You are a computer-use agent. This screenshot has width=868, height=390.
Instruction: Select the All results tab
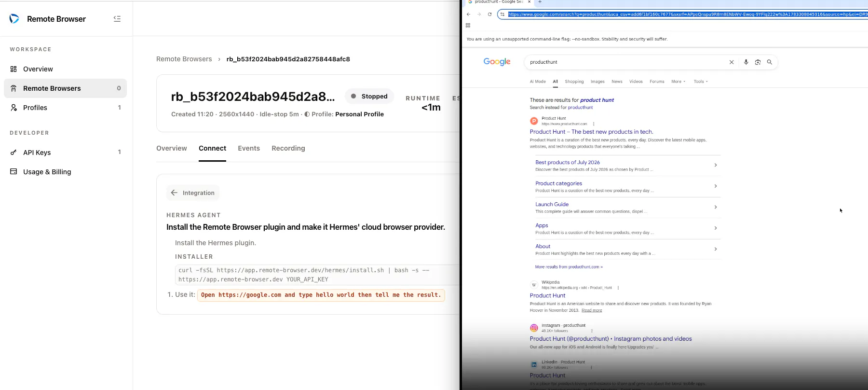click(556, 82)
